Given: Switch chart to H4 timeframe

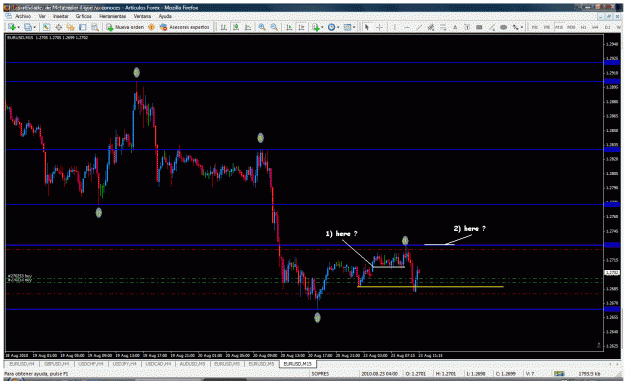Looking at the screenshot, I should pos(595,27).
